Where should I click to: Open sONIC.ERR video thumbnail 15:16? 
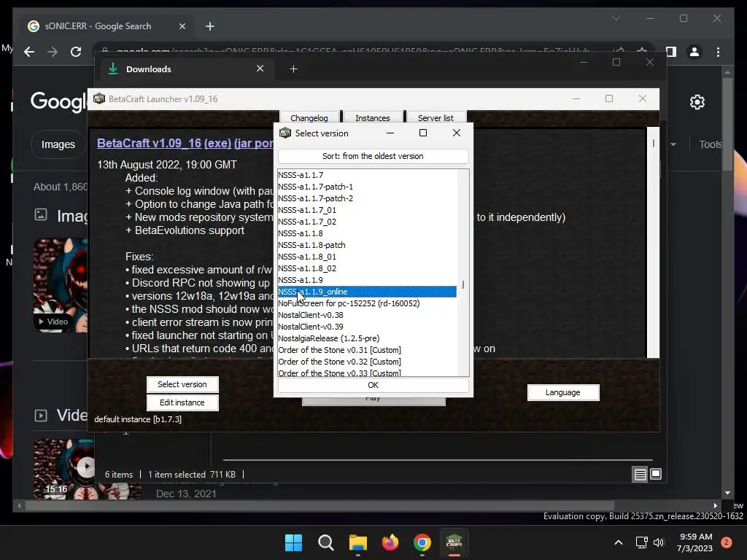pos(88,469)
